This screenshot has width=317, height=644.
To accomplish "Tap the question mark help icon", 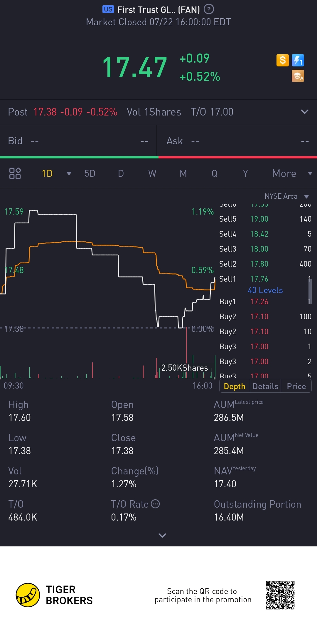I will coord(209,9).
